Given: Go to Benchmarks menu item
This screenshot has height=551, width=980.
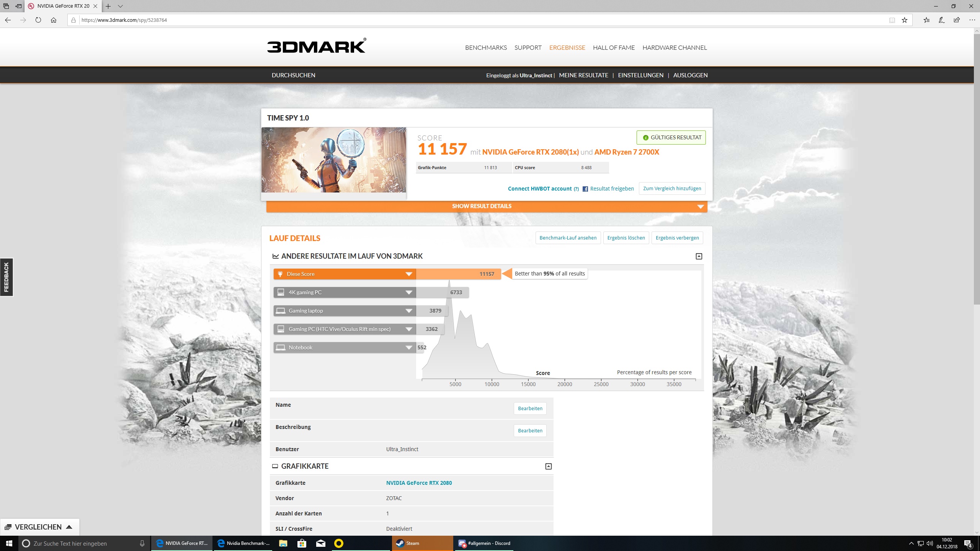Looking at the screenshot, I should point(486,47).
